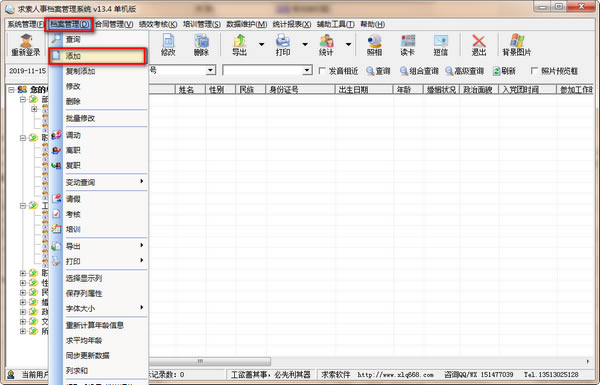Select 选择显示列 from the menu
This screenshot has width=600, height=385.
[98, 278]
